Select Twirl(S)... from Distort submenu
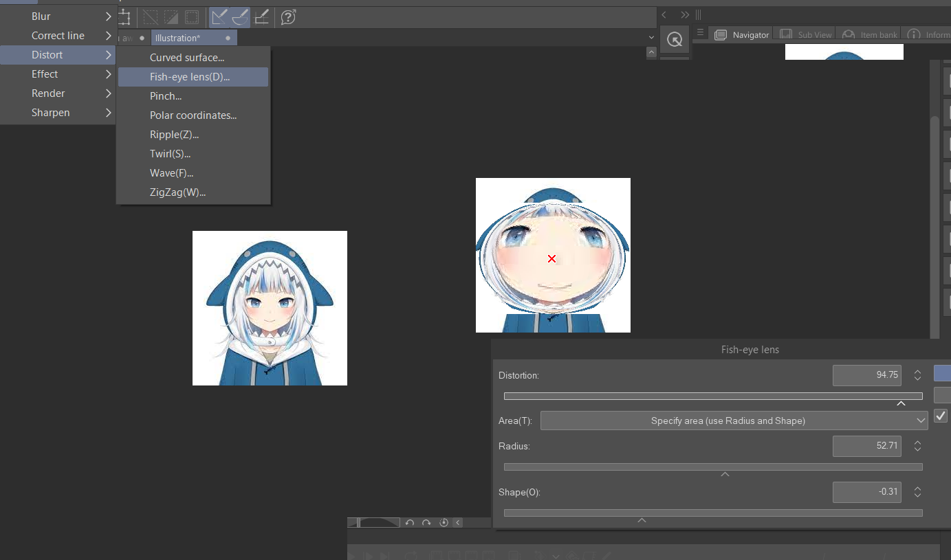The height and width of the screenshot is (560, 951). coord(170,154)
